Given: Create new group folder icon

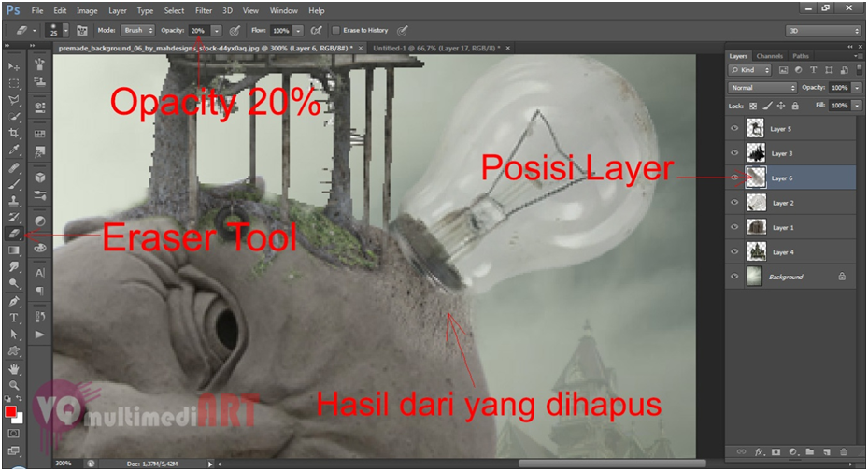Looking at the screenshot, I should [810, 452].
